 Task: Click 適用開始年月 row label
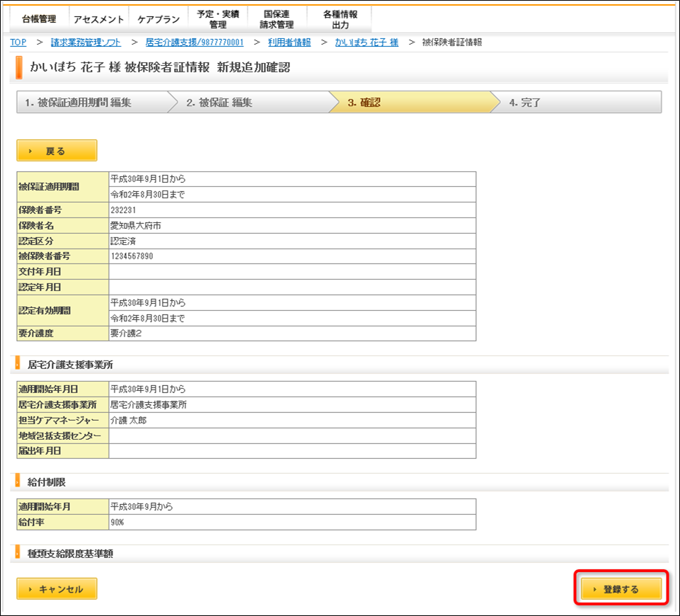pyautogui.click(x=63, y=507)
